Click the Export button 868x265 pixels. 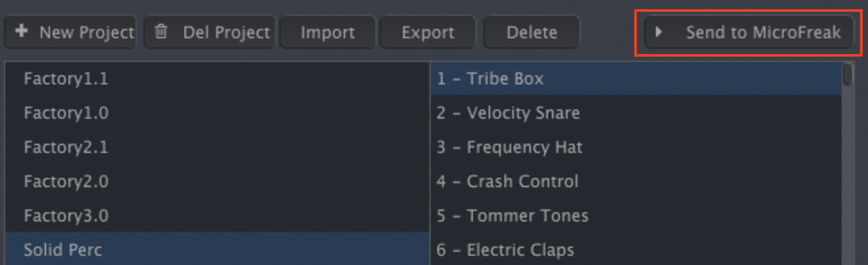(x=427, y=32)
